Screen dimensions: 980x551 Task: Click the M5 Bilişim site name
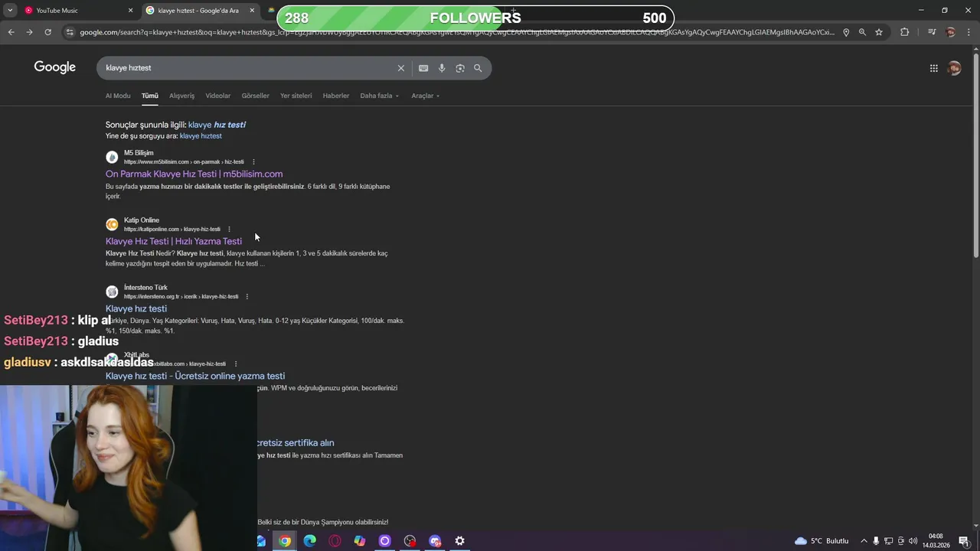139,153
